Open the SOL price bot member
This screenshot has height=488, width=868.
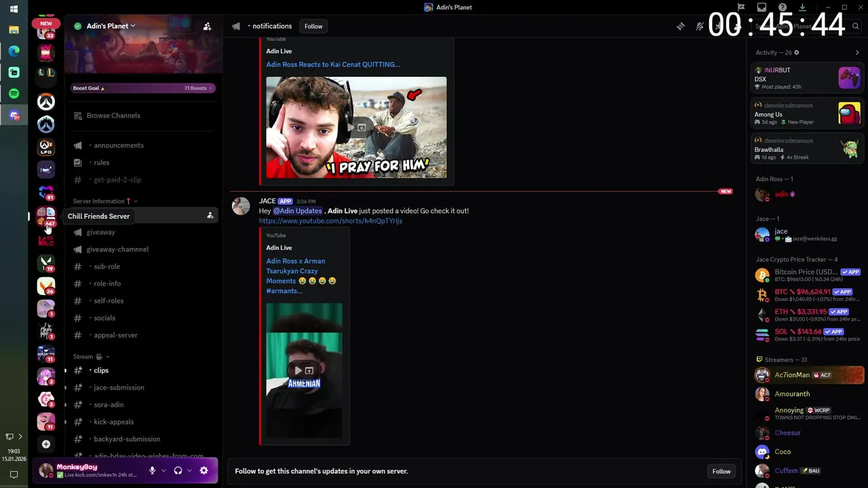pos(807,335)
